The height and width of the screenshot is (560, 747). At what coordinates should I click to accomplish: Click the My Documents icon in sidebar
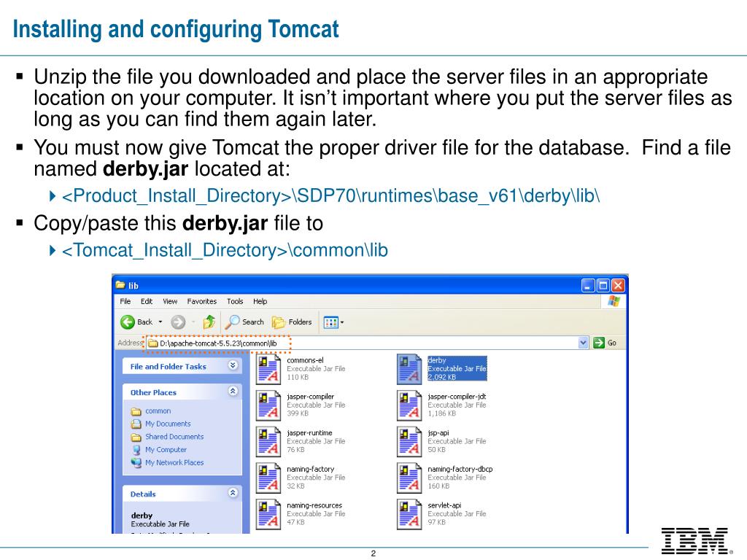[136, 424]
